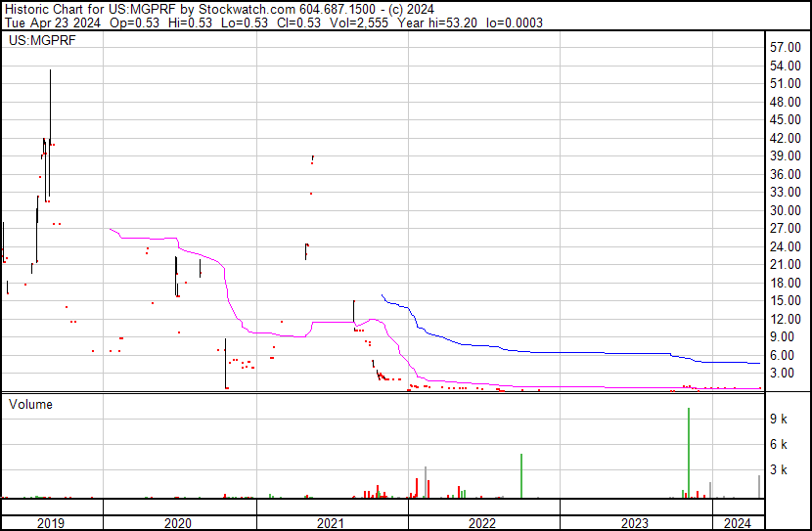The height and width of the screenshot is (531, 812).
Task: Select the 2022 year marker
Action: 481,523
